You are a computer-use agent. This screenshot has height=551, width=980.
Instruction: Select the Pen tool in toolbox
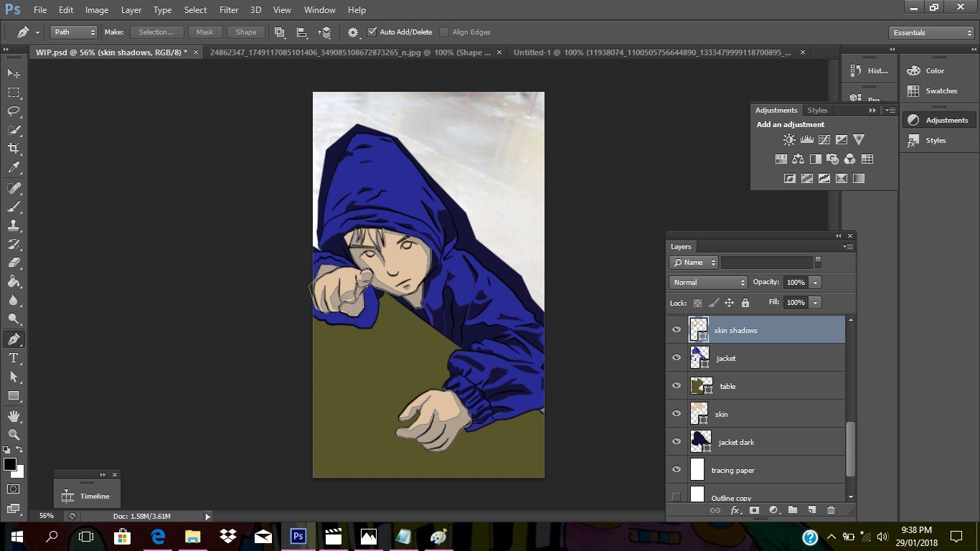click(14, 339)
